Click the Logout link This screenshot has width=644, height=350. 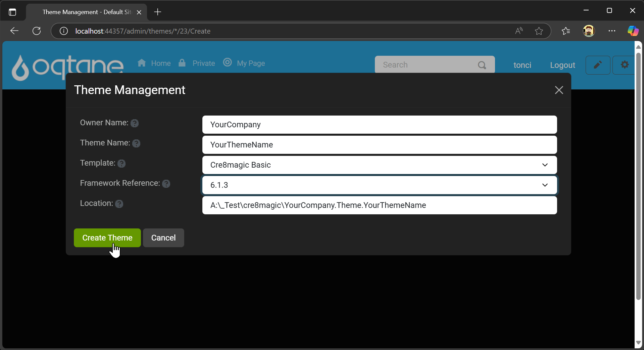562,65
